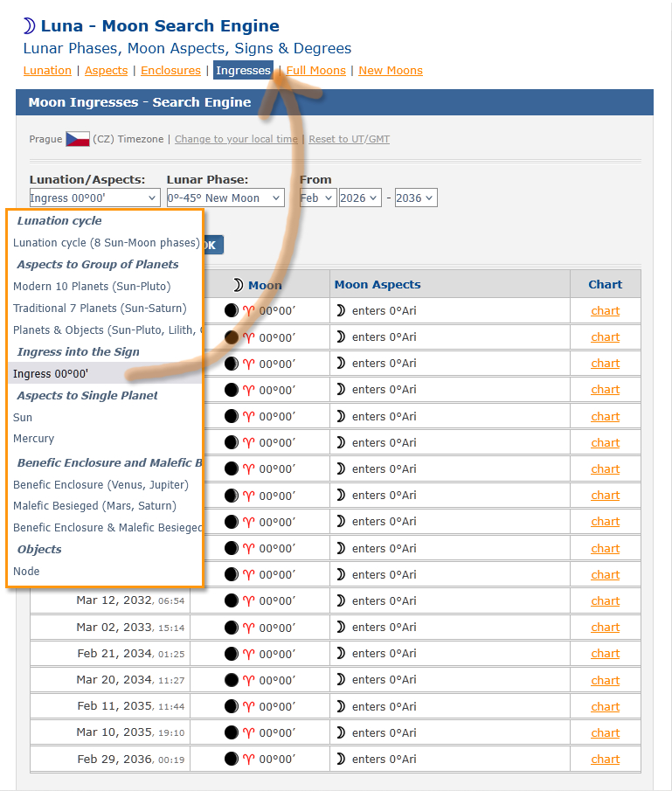The image size is (672, 791).
Task: Open chart link for Feb 11, 2035
Action: pyautogui.click(x=605, y=707)
